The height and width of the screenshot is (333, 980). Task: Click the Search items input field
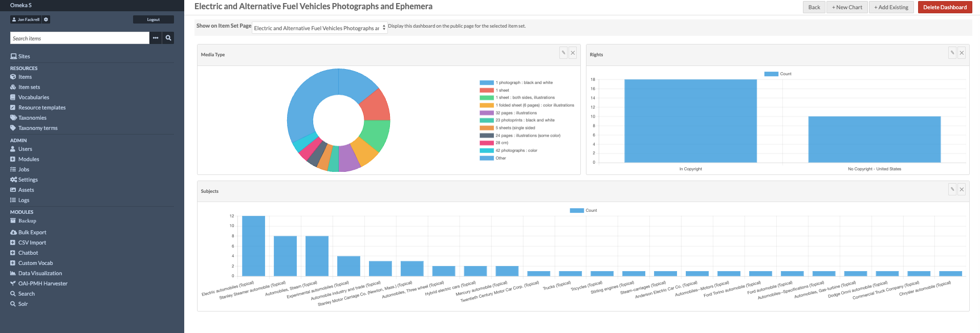tap(79, 38)
